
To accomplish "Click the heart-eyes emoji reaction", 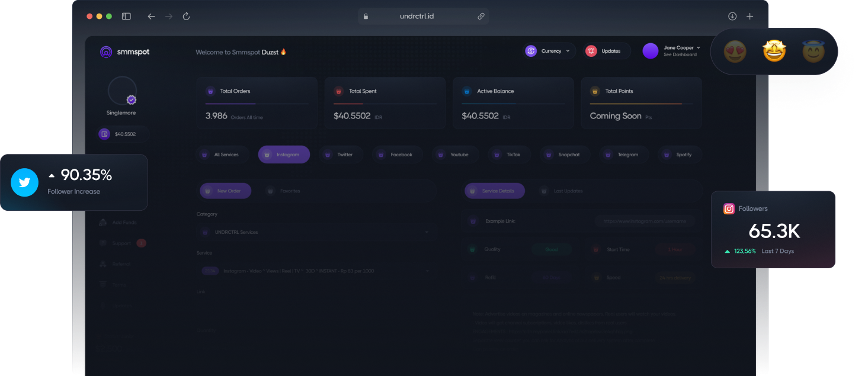I will coord(735,52).
